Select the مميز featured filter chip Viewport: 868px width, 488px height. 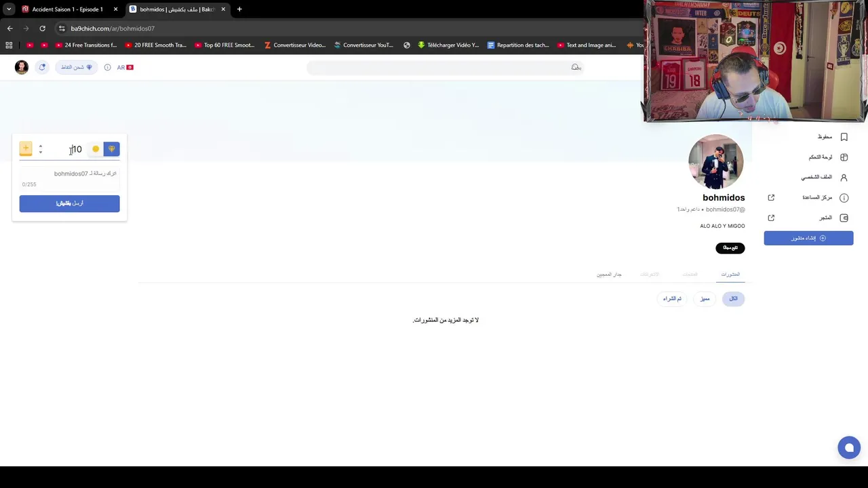click(x=705, y=299)
